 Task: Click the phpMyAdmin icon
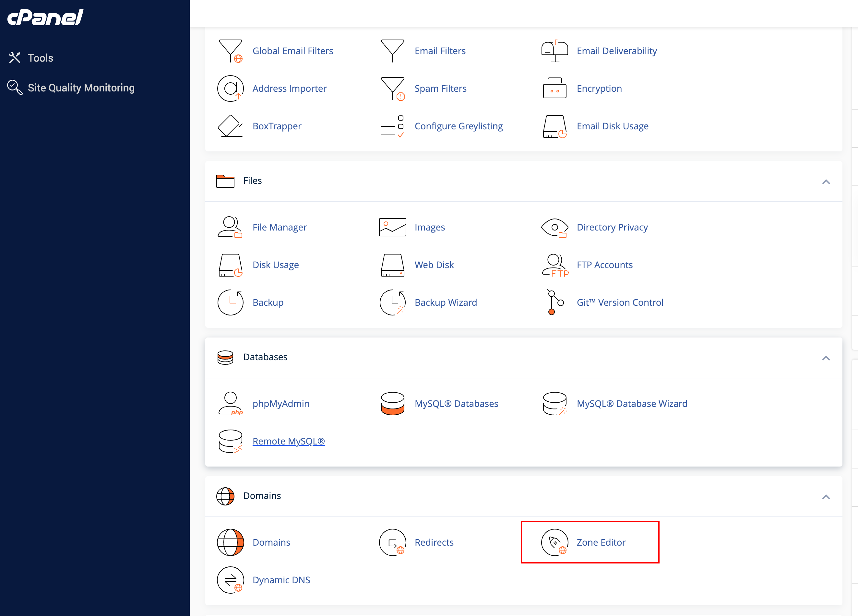click(230, 403)
